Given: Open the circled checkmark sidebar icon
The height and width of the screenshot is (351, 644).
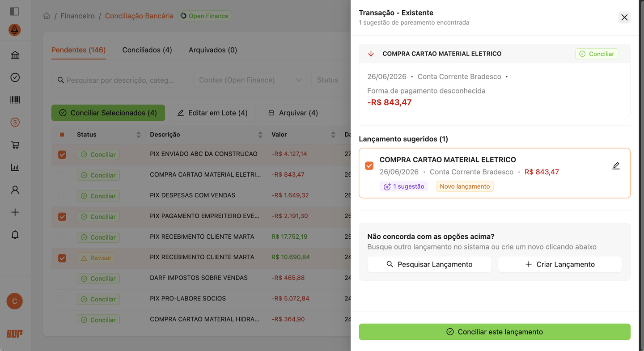Looking at the screenshot, I should click(x=15, y=77).
